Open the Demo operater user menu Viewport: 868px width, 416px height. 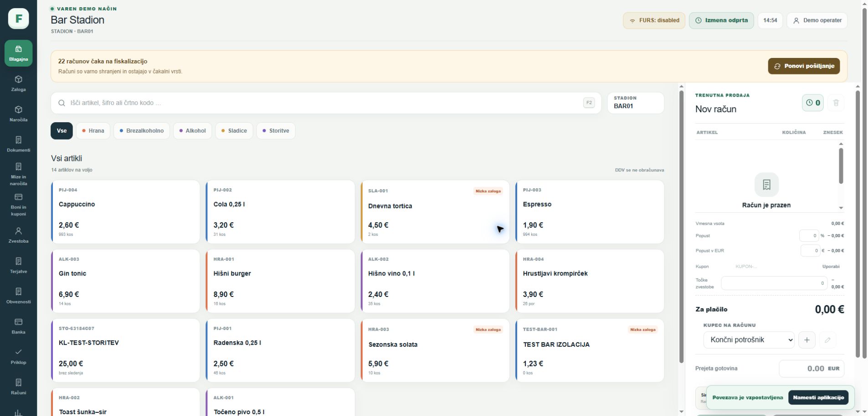pos(817,21)
